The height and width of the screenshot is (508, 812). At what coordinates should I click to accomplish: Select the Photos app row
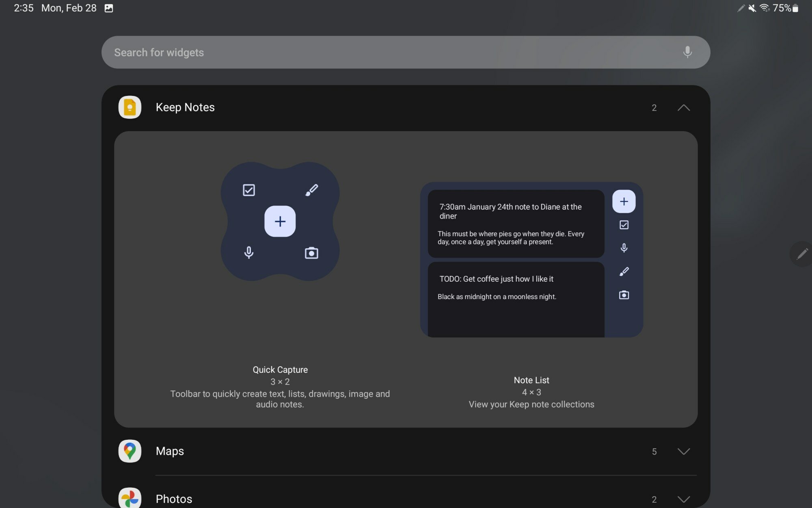tap(174, 499)
